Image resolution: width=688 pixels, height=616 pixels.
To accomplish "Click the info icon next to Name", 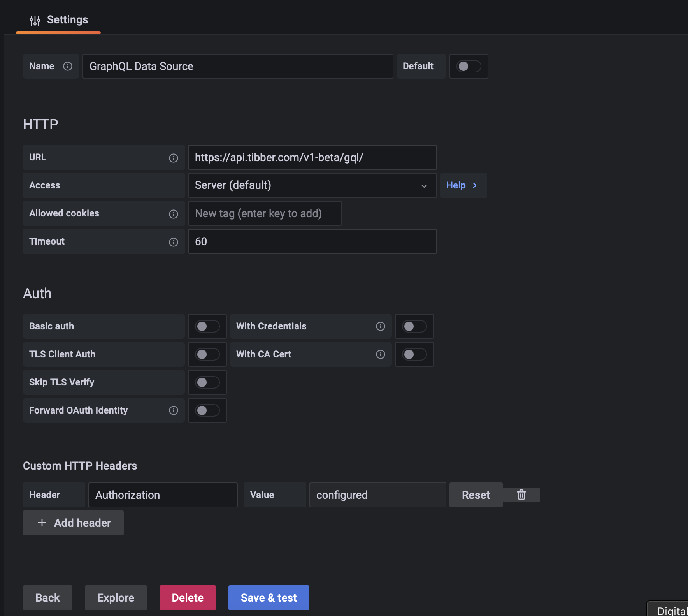I will pos(68,66).
